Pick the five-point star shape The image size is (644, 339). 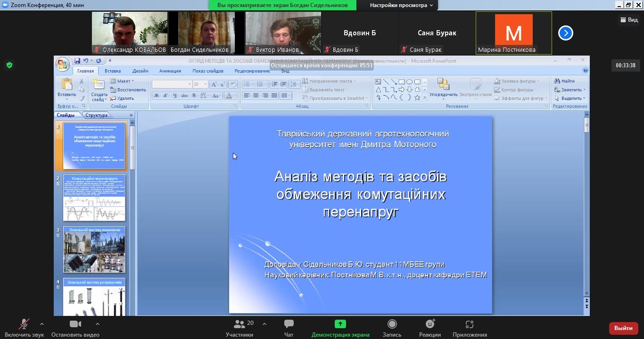point(417,97)
